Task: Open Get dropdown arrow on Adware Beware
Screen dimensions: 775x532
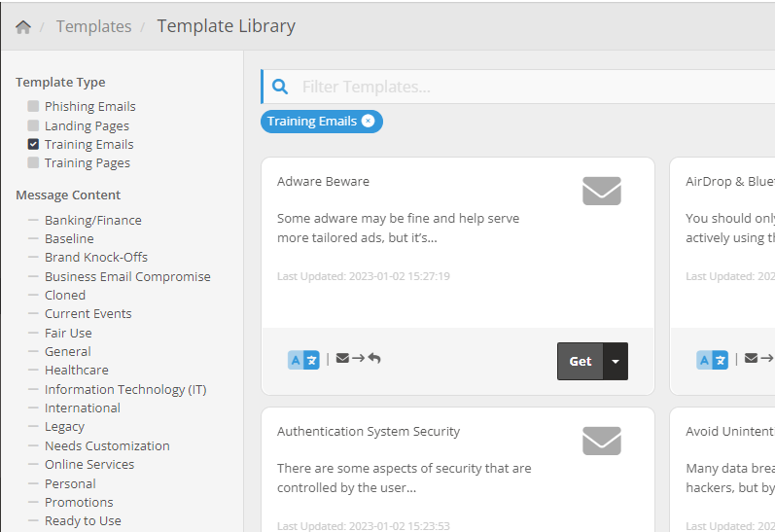Action: click(x=616, y=362)
